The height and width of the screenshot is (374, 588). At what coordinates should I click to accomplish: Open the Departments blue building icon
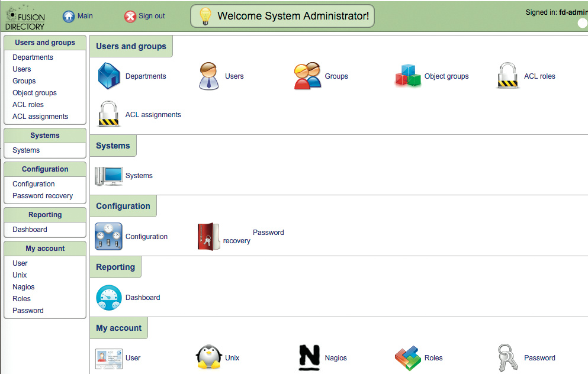109,76
